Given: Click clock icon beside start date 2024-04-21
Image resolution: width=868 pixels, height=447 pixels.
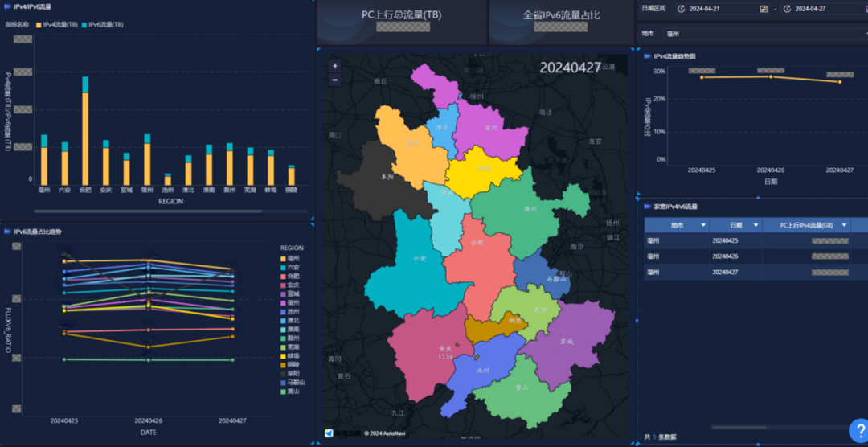Looking at the screenshot, I should 681,9.
